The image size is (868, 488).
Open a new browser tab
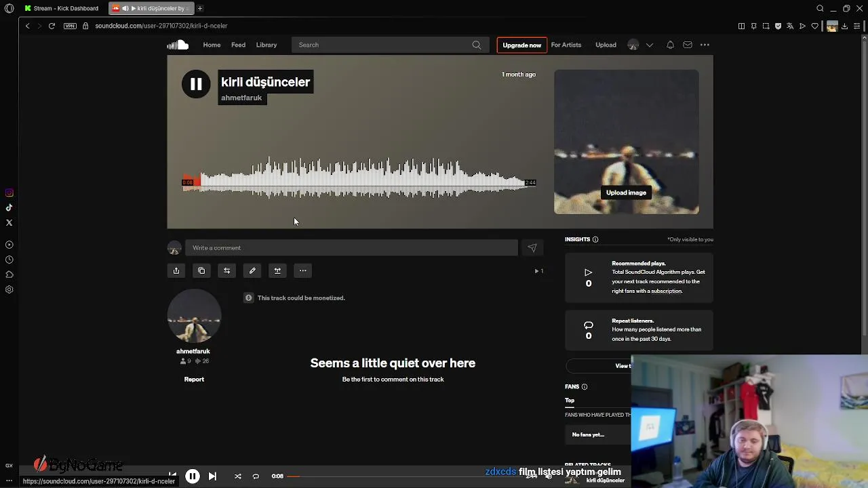[x=200, y=8]
